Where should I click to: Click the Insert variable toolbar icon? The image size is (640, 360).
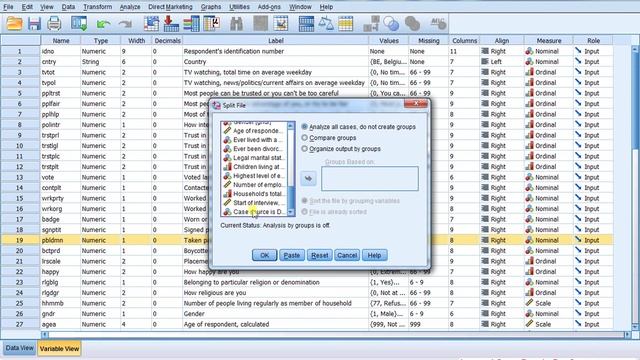(281, 24)
